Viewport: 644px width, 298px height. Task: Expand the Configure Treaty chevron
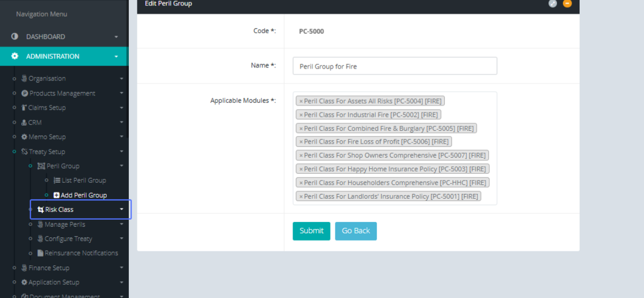121,239
